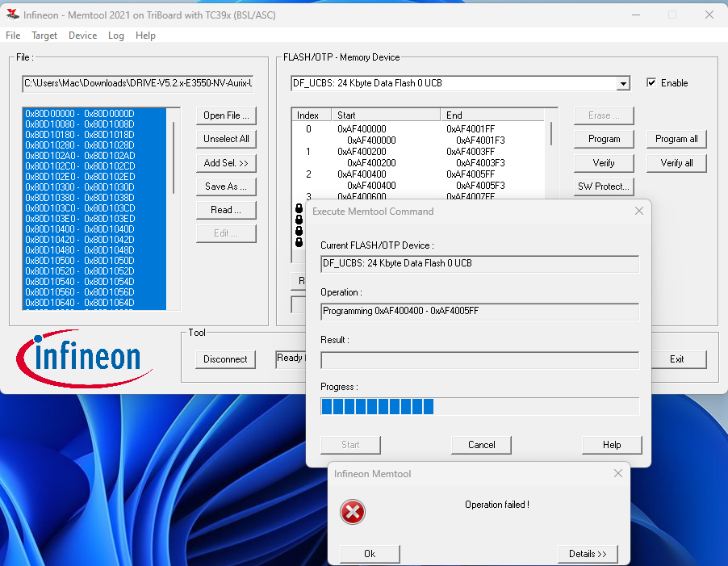Click the Read ... button

point(226,209)
